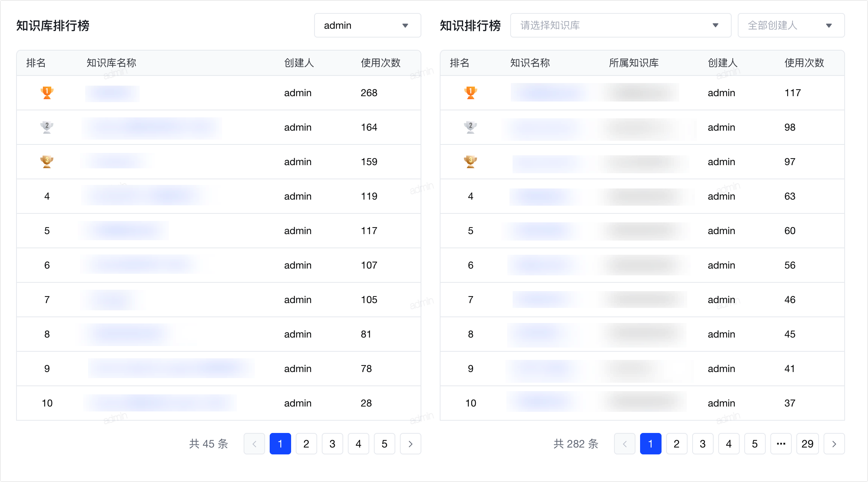Expand the 全部创建人 filter dropdown
This screenshot has height=482, width=868.
(x=791, y=25)
